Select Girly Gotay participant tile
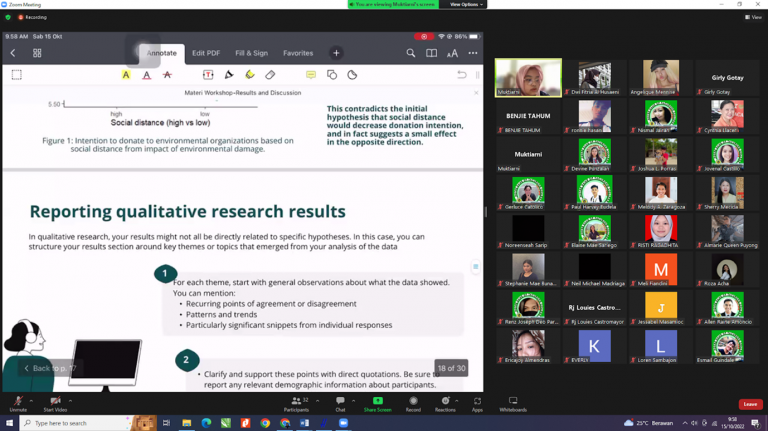 (x=727, y=77)
